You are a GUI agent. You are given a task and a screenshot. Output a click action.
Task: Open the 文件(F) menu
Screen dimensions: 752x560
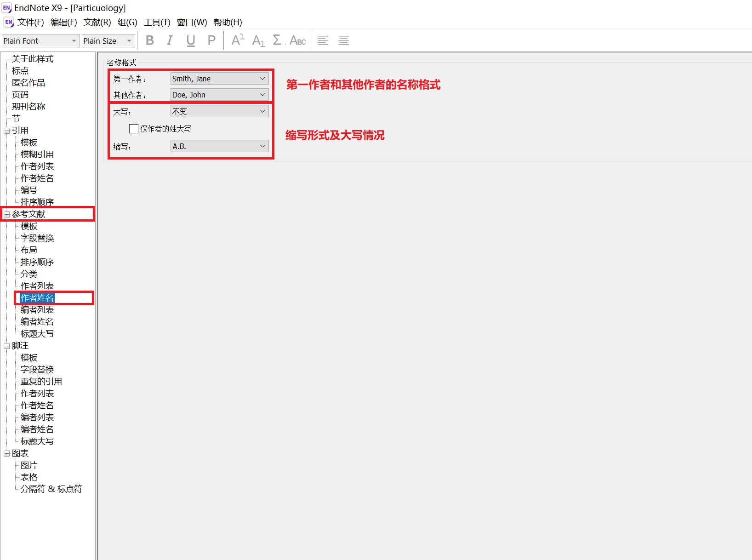coord(31,22)
